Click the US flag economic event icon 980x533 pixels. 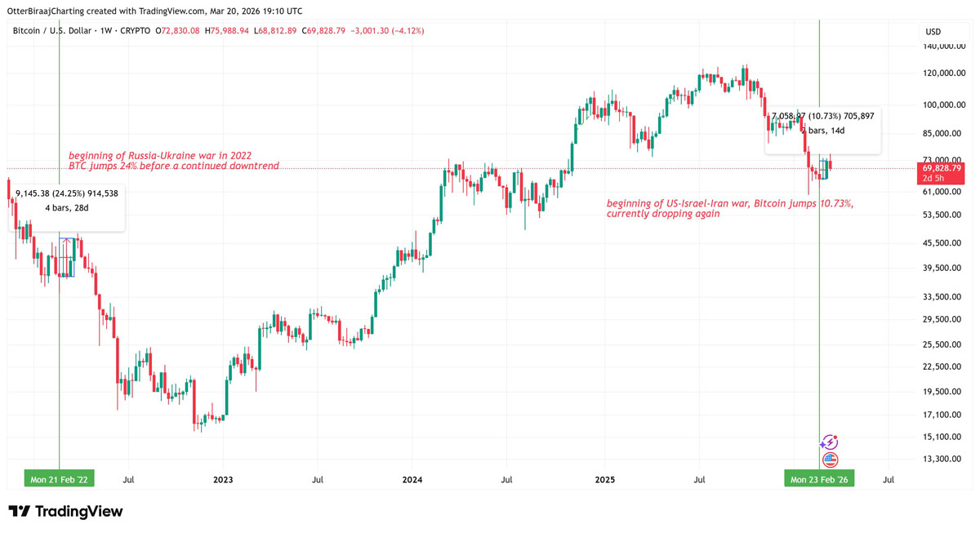click(x=830, y=460)
